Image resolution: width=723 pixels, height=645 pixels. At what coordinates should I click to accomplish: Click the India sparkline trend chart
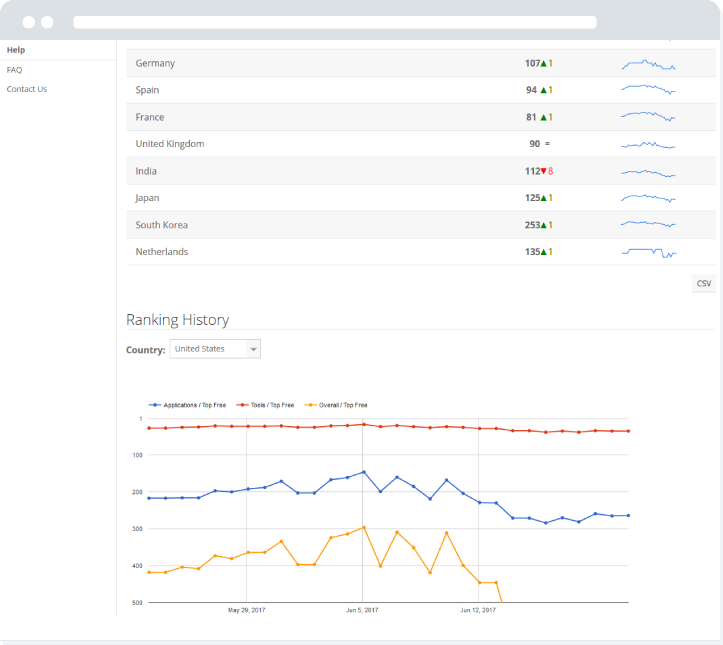[648, 171]
